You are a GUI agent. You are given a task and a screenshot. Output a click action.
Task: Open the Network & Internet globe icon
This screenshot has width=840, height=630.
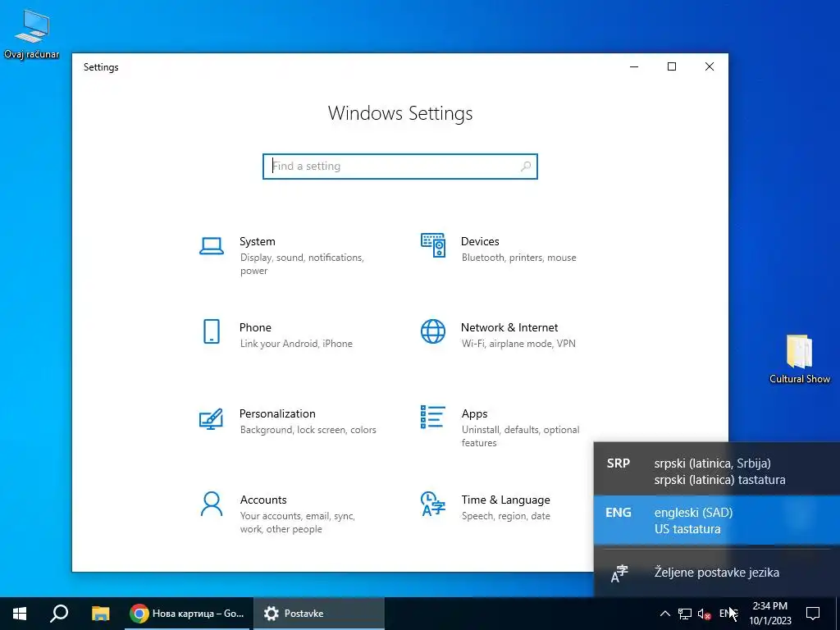(x=433, y=331)
